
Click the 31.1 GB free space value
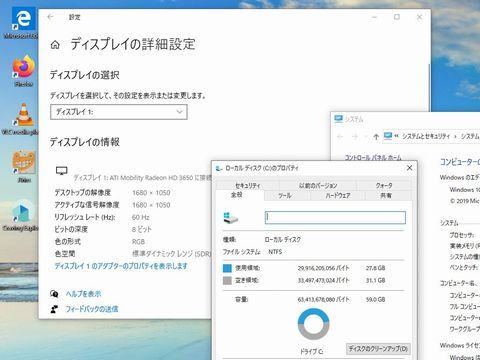[x=375, y=281]
